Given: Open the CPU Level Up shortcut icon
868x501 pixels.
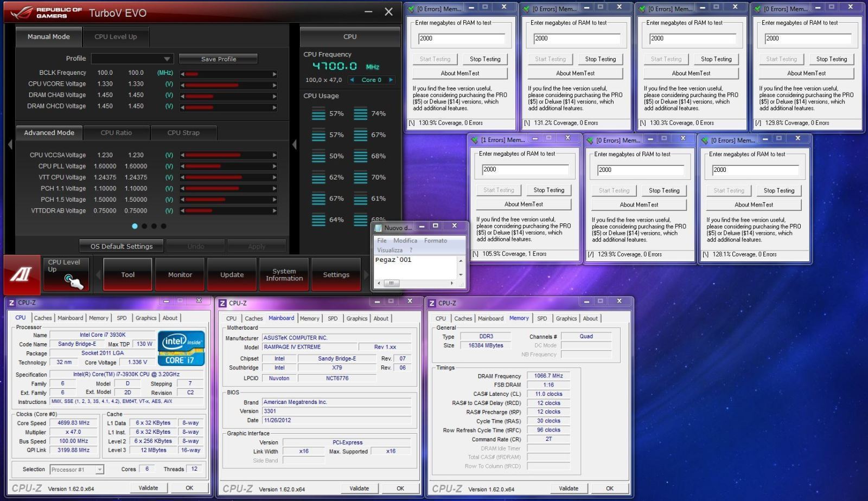Looking at the screenshot, I should coord(66,274).
